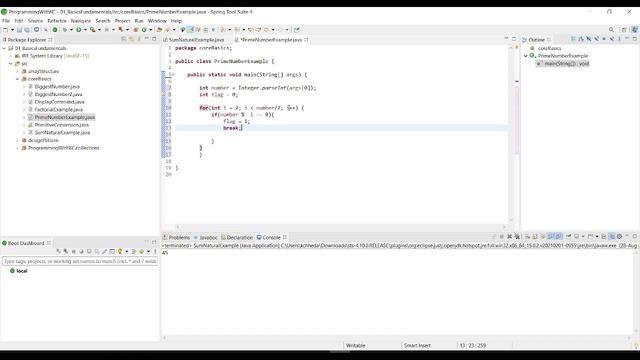Screen dimensions: 640x360
Task: Click the editor horizontal scrollbar
Action: click(341, 227)
